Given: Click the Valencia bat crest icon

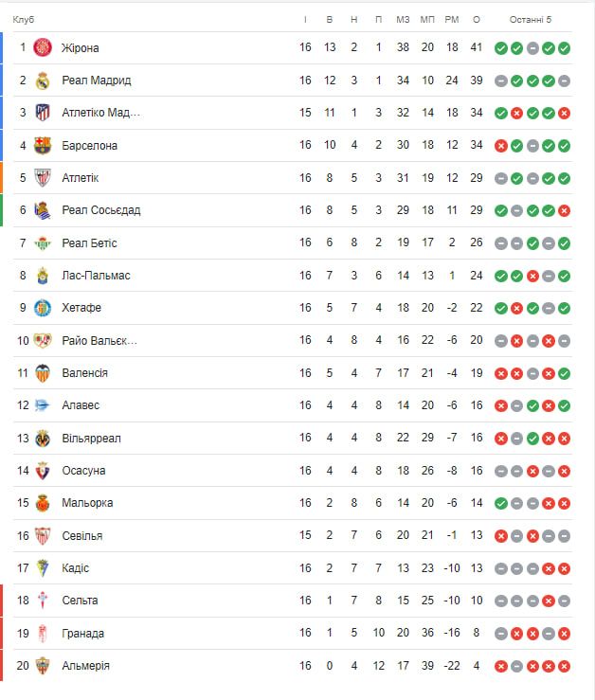Looking at the screenshot, I should [x=43, y=373].
